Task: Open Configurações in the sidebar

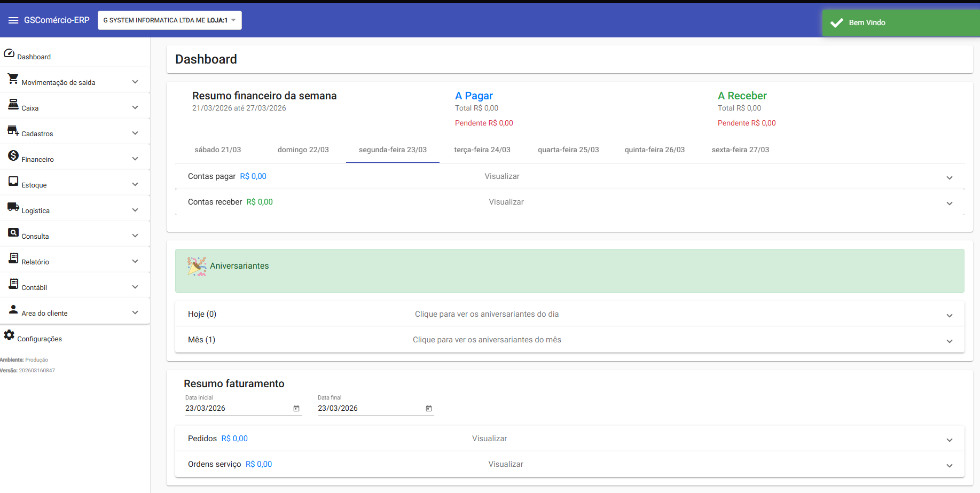Action: [x=75, y=336]
